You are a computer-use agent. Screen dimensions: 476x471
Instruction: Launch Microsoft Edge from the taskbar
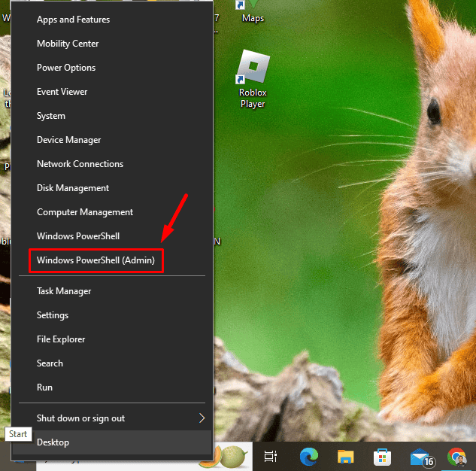[308, 456]
